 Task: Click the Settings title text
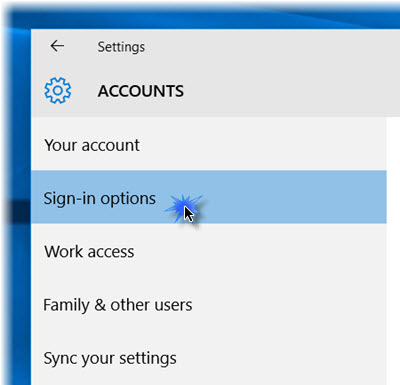pos(121,47)
